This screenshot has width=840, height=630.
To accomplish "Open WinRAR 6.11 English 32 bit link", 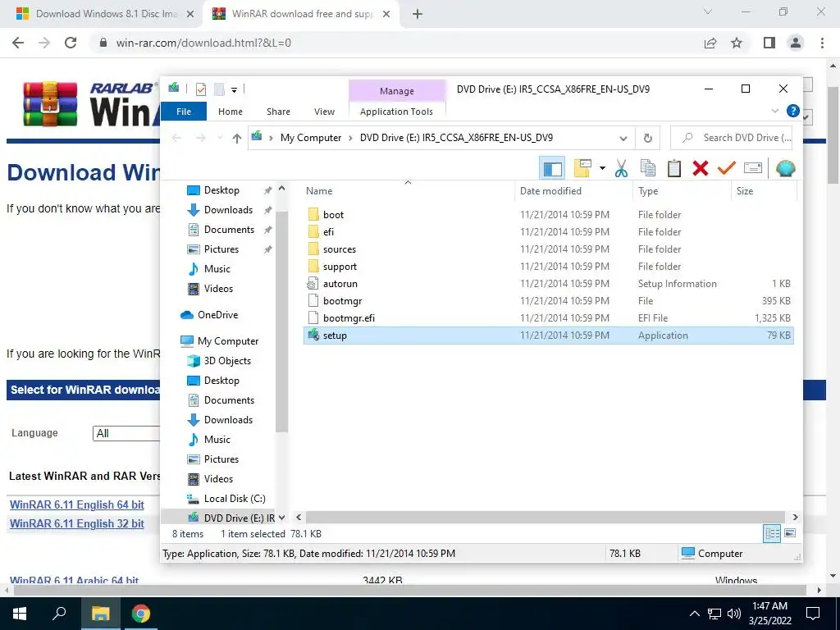I will pos(76,523).
